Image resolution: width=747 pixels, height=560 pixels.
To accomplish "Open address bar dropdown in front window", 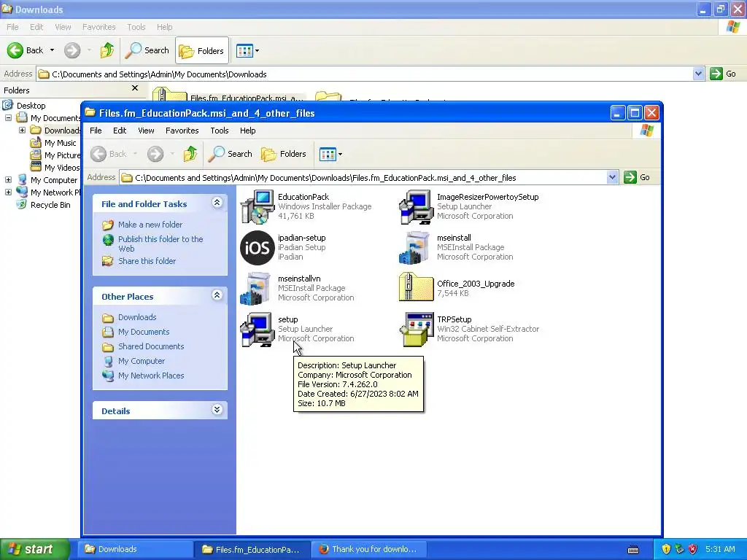I will pyautogui.click(x=613, y=178).
